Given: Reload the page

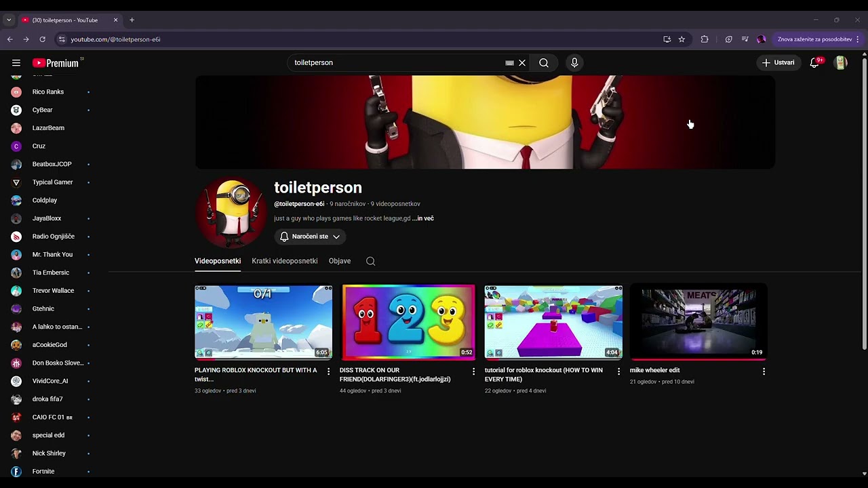Looking at the screenshot, I should click(42, 39).
